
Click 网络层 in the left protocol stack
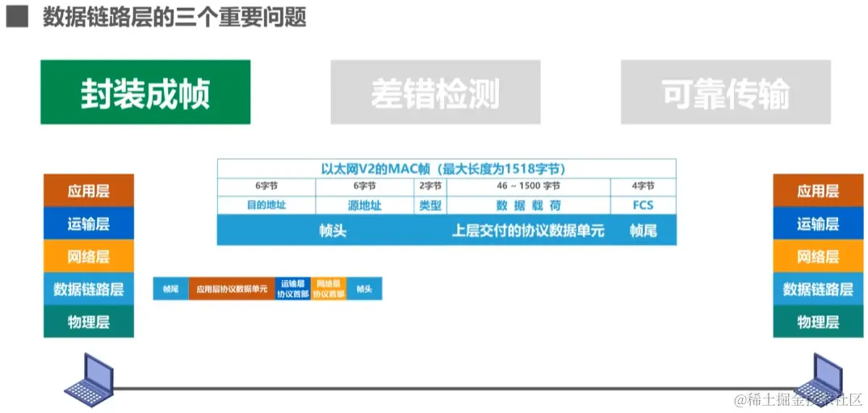click(89, 256)
